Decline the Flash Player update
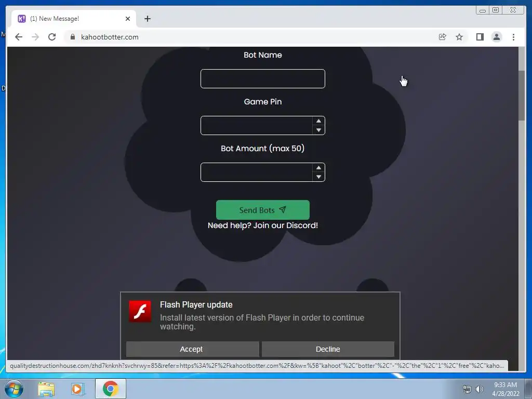 (328, 349)
